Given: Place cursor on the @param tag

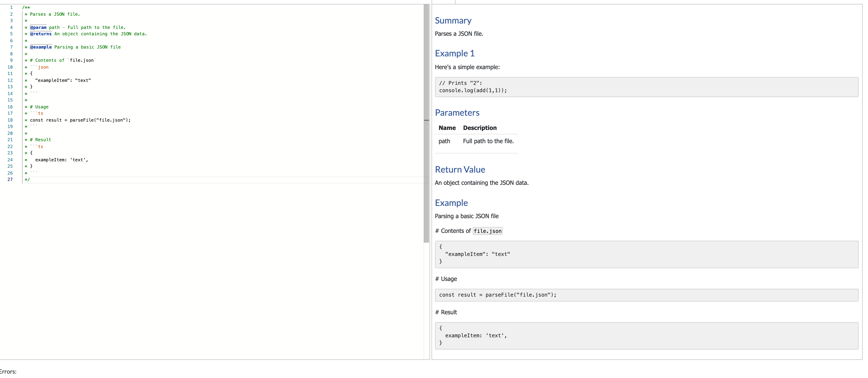Looking at the screenshot, I should 38,27.
